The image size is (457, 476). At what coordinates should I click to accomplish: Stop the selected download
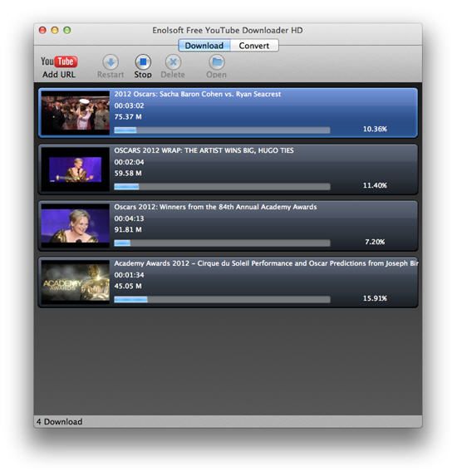(143, 62)
